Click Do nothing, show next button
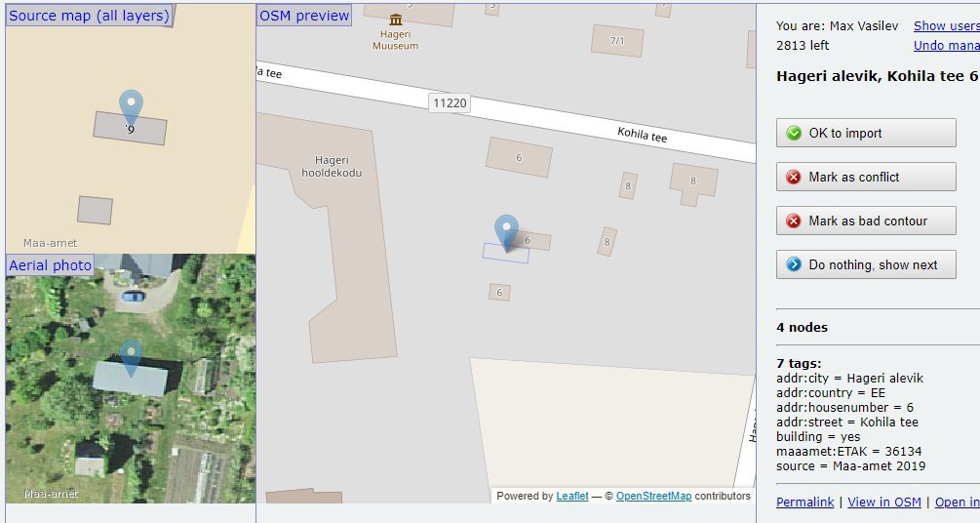Screen dimensions: 980x523 [866, 264]
